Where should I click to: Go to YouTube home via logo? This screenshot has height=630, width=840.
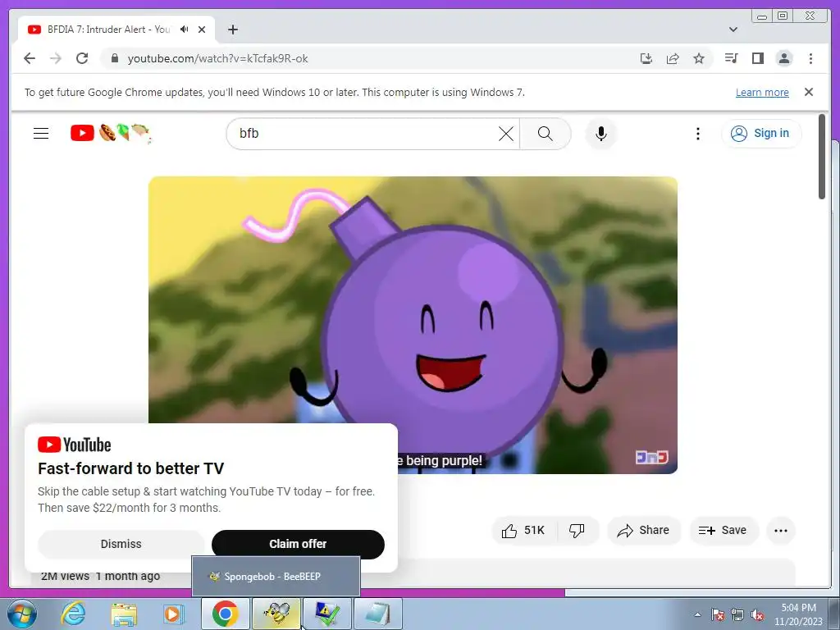pos(111,133)
